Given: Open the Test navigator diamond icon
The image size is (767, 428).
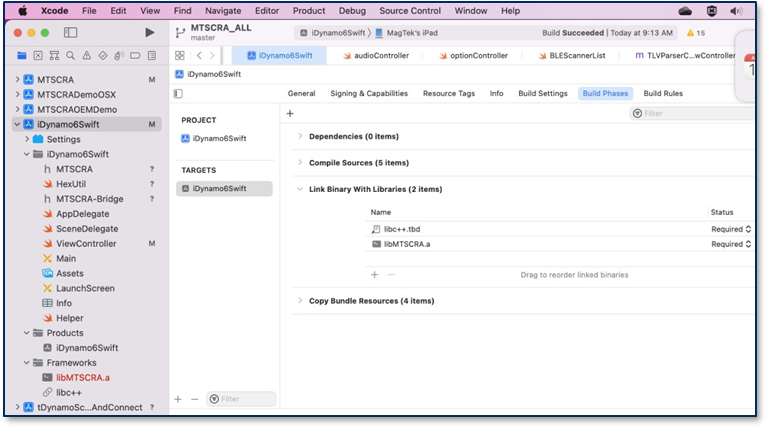Looking at the screenshot, I should point(103,56).
